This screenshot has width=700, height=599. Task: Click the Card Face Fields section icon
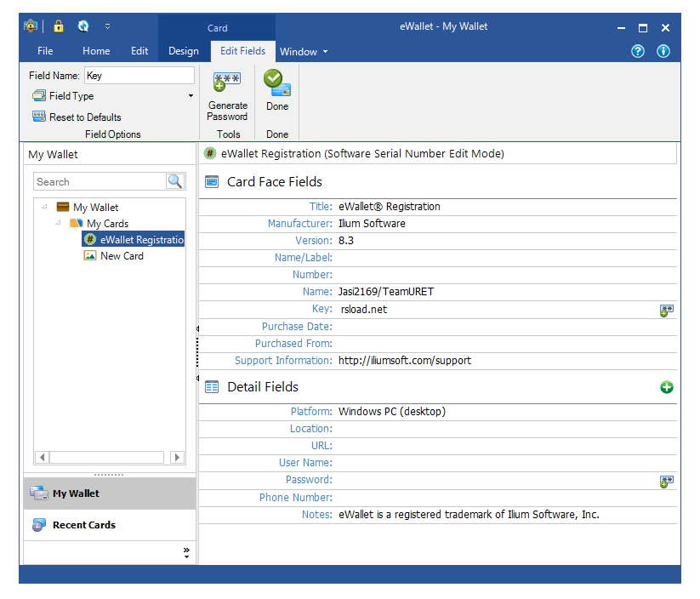[212, 182]
